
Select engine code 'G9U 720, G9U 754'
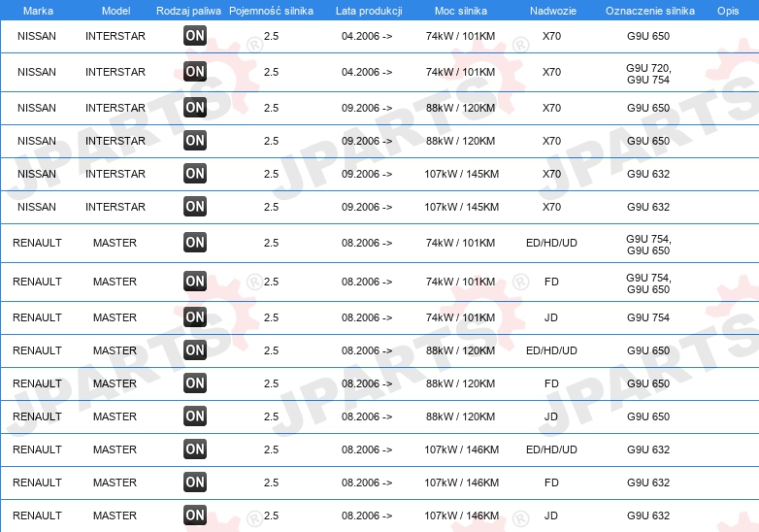point(648,74)
